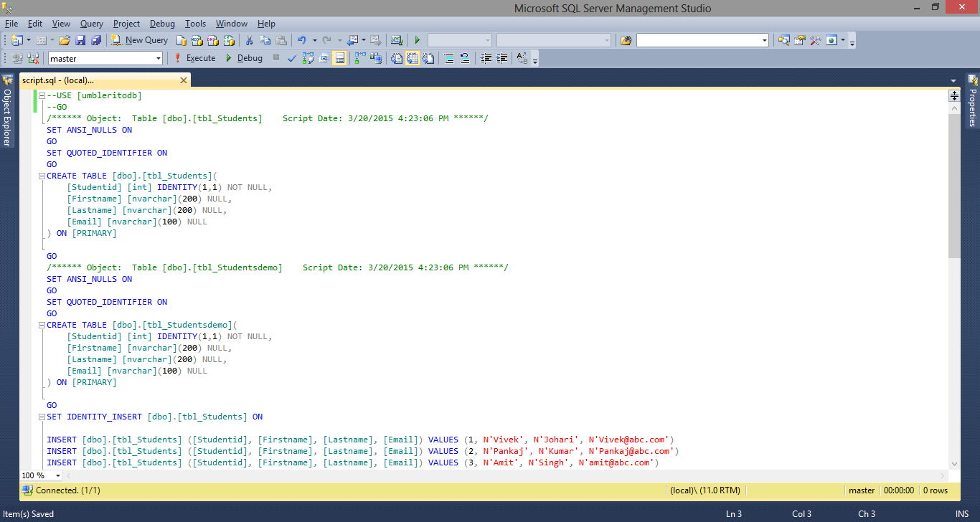This screenshot has height=522, width=980.
Task: Open the Undo history dropdown arrow
Action: [314, 40]
